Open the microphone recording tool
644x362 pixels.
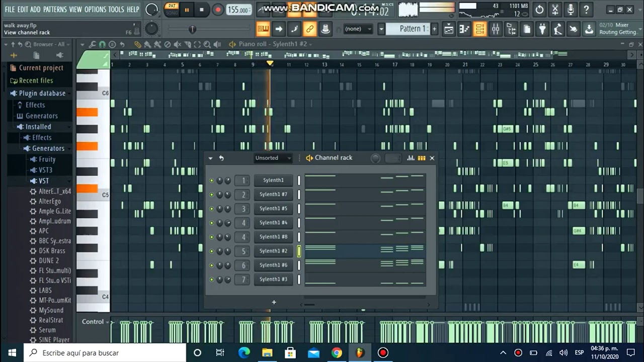point(571,10)
